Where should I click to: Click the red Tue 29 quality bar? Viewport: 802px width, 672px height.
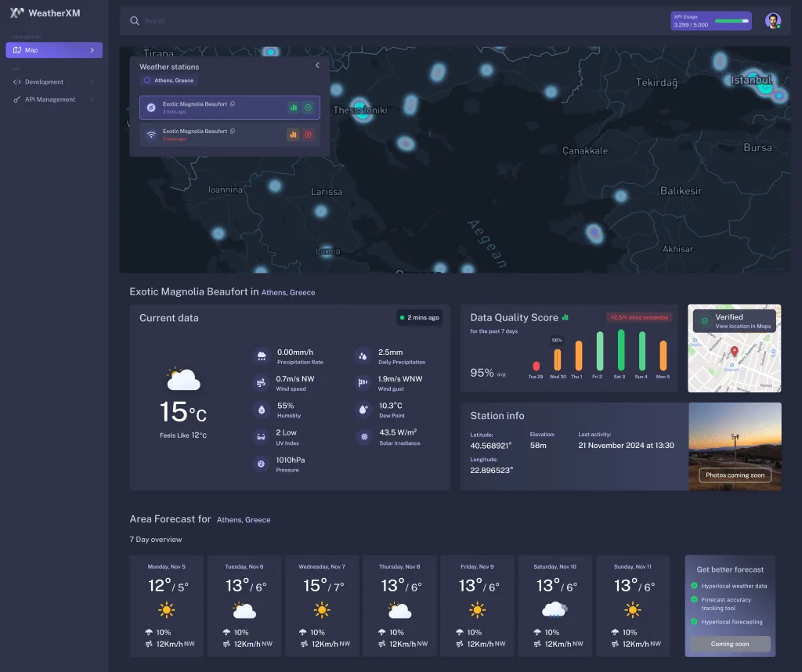[536, 366]
